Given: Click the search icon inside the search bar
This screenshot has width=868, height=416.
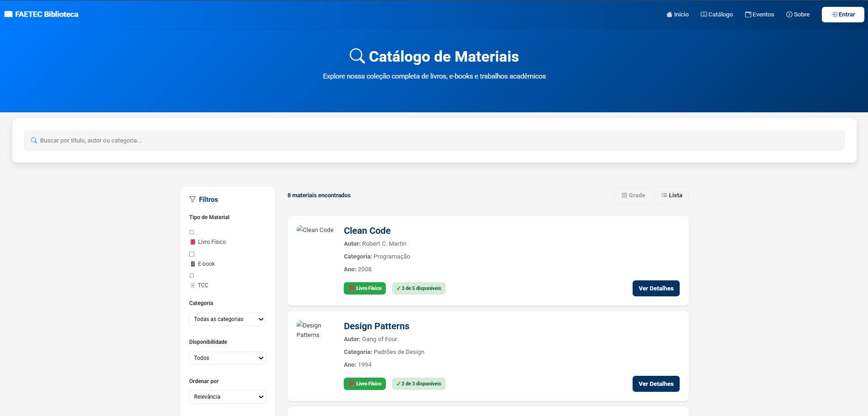Looking at the screenshot, I should 34,140.
